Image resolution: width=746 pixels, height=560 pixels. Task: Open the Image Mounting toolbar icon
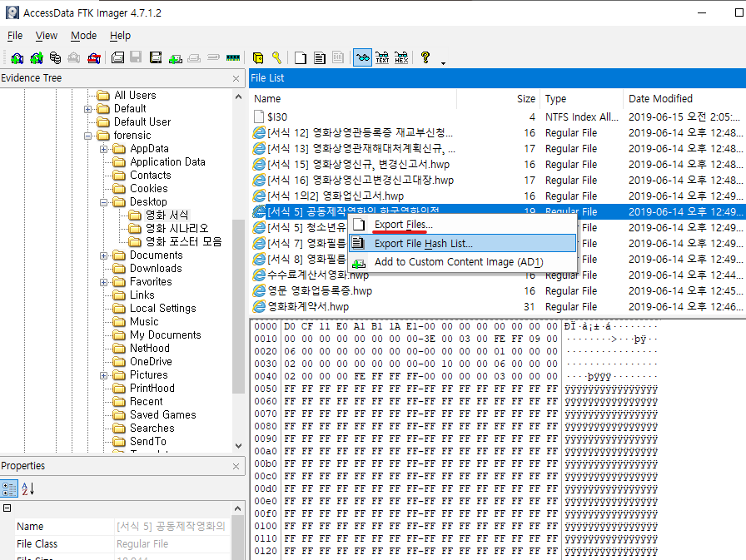point(55,58)
